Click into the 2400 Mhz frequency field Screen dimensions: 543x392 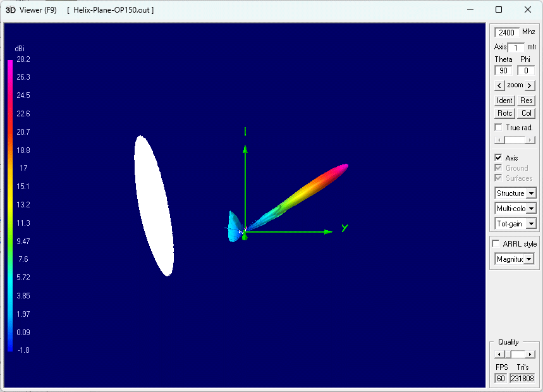(506, 32)
